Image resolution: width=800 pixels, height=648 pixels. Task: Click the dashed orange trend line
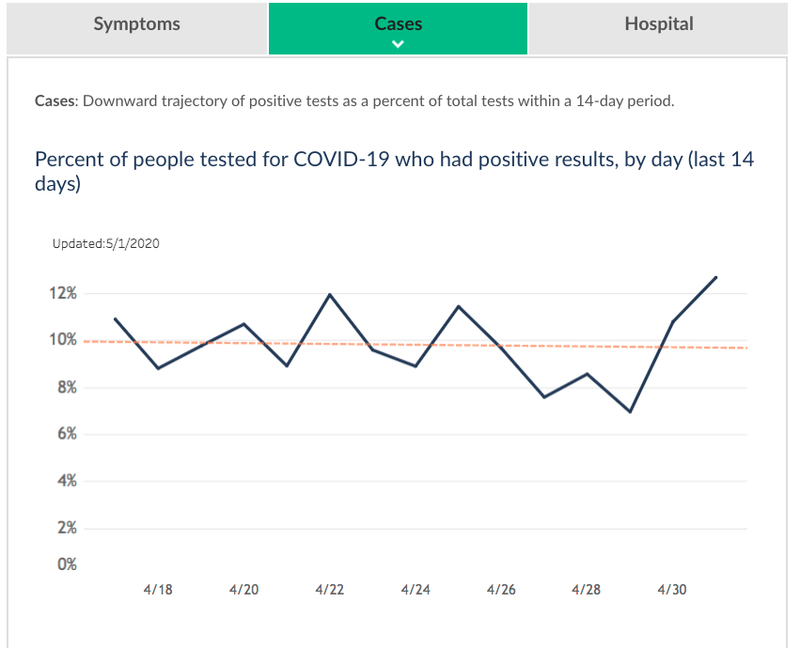pos(415,345)
